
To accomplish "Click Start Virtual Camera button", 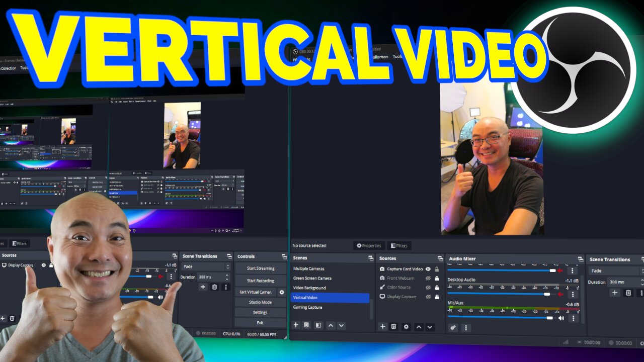I will tap(256, 292).
